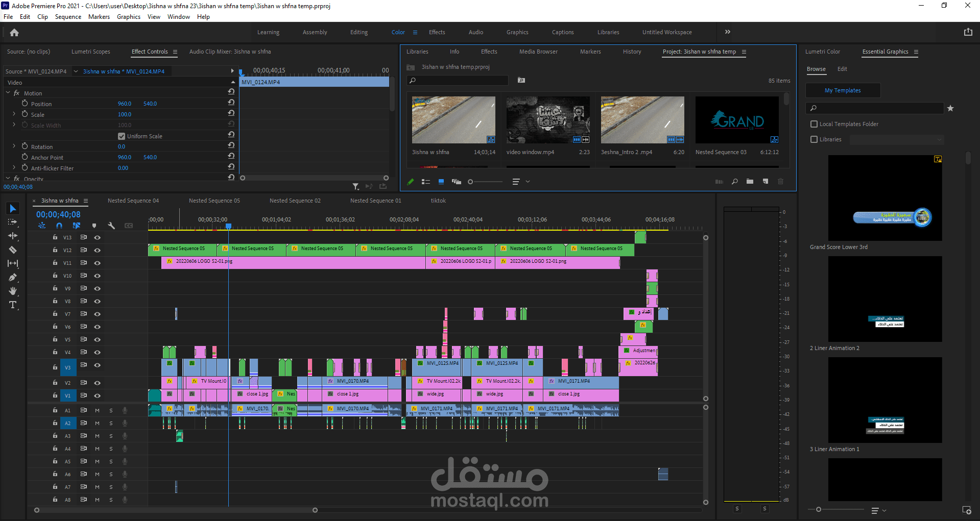The width and height of the screenshot is (980, 521).
Task: Switch to Nested Sequence 04 timeline tab
Action: pos(133,201)
